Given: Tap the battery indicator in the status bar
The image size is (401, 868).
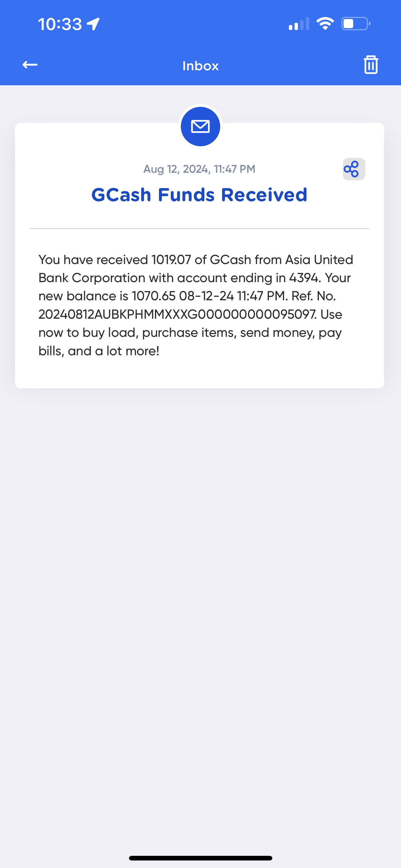Looking at the screenshot, I should pos(356,24).
